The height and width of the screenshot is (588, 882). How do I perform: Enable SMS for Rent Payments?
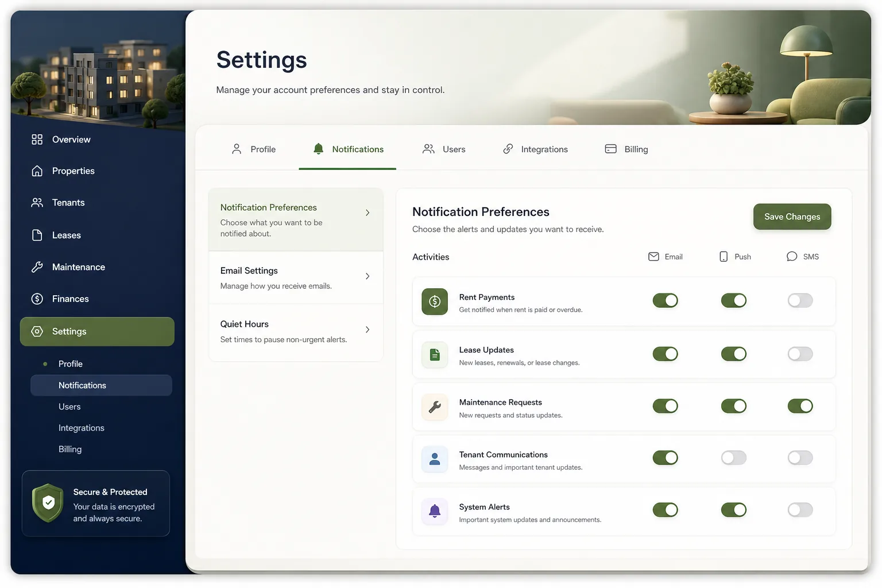pos(800,300)
